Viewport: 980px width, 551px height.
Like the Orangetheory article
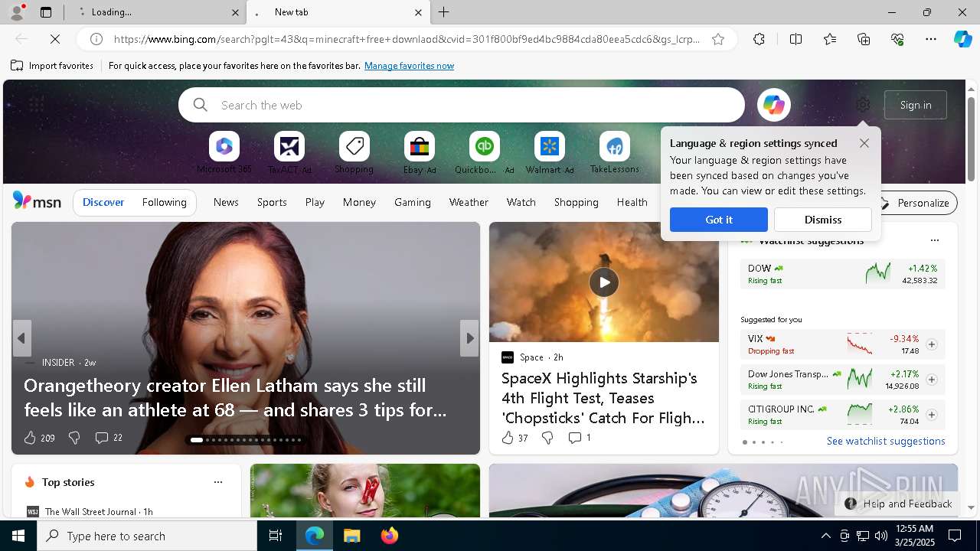38,438
